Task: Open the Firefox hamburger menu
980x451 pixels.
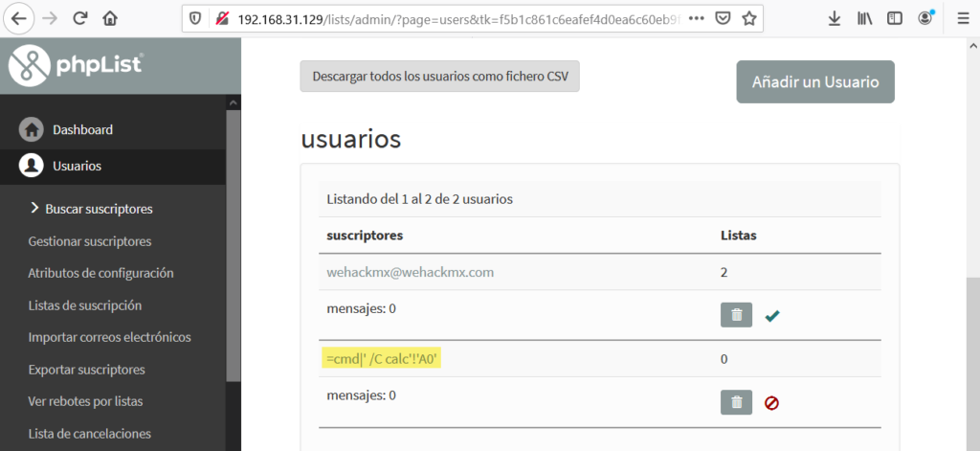Action: [963, 19]
